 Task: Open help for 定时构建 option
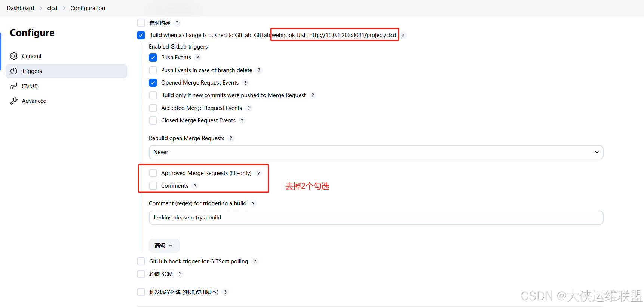pyautogui.click(x=177, y=23)
